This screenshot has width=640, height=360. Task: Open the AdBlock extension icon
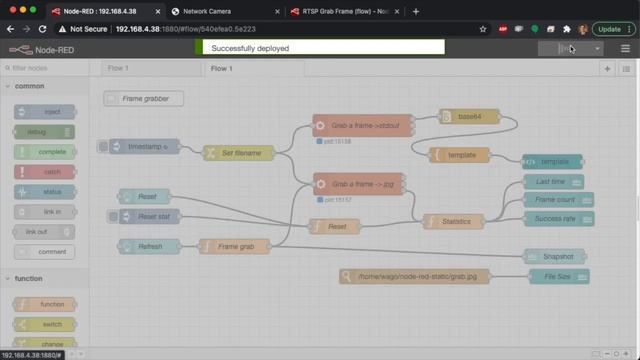[503, 29]
